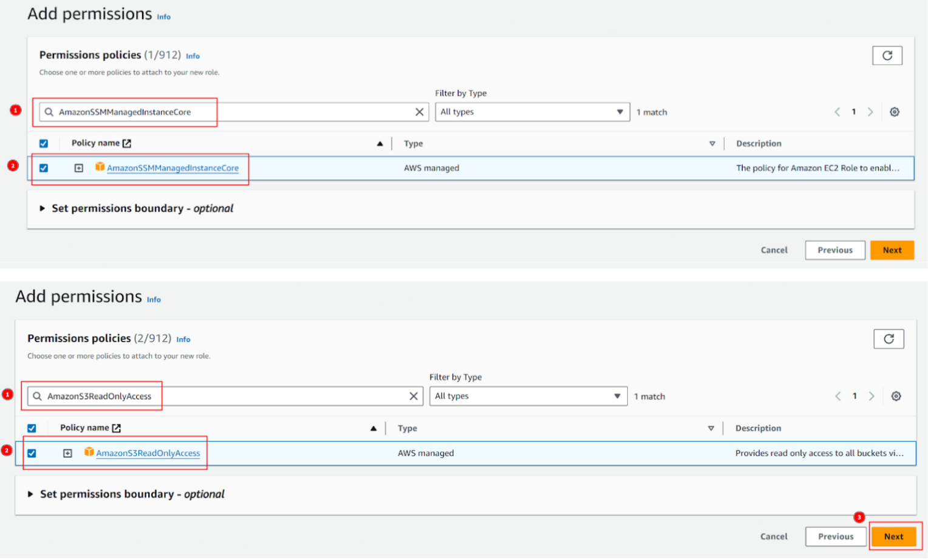Clear the AmazonSSMManagedInstanceCore search with the X icon
The height and width of the screenshot is (560, 928).
(x=419, y=112)
